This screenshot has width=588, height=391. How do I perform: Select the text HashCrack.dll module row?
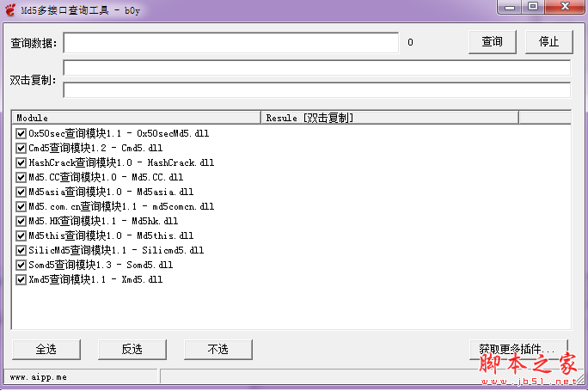pos(121,162)
